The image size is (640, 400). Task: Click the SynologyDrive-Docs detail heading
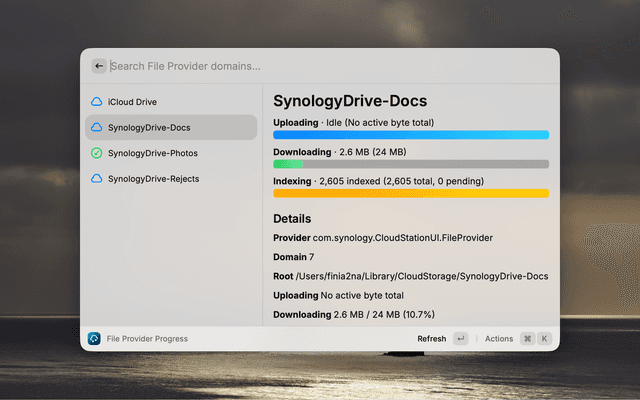point(350,101)
